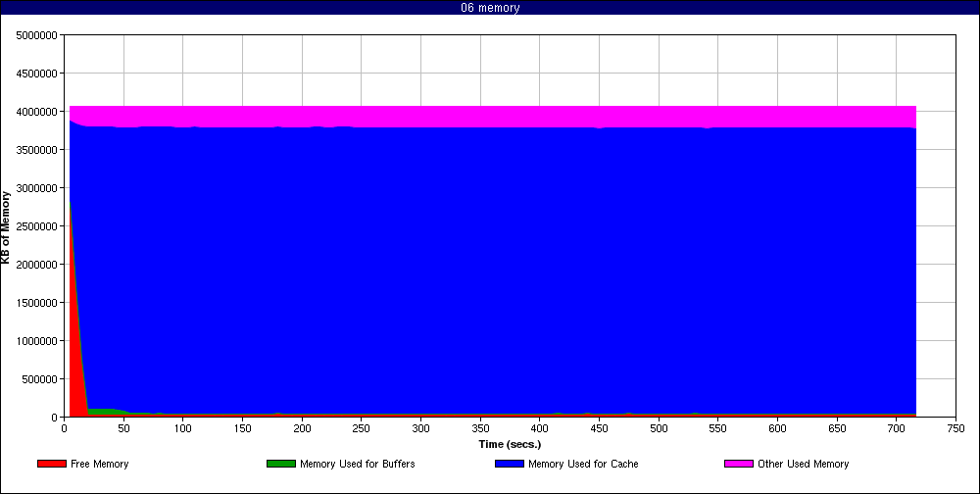The height and width of the screenshot is (494, 980).
Task: Click the 'Time (secs.)' axis label
Action: [510, 445]
